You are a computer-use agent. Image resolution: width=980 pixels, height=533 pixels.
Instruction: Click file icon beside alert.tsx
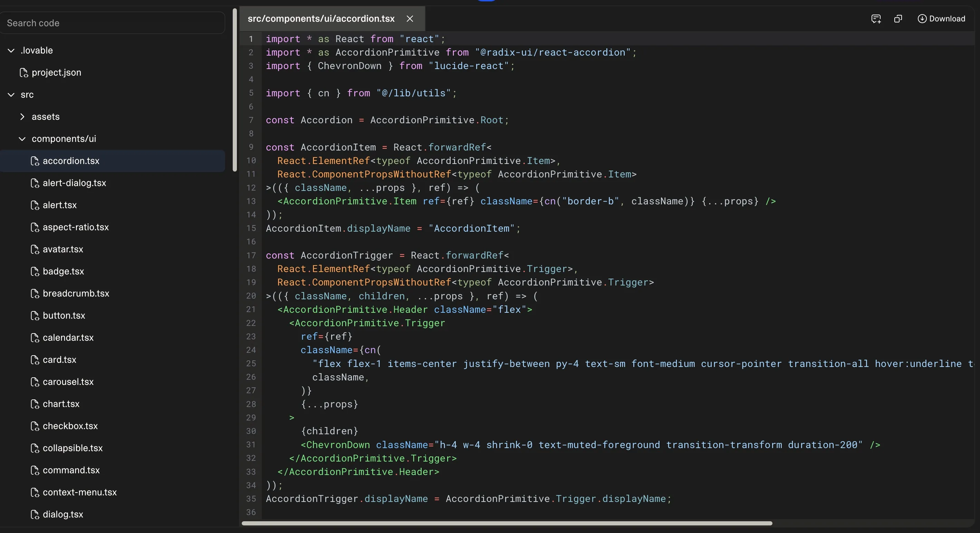coord(35,205)
